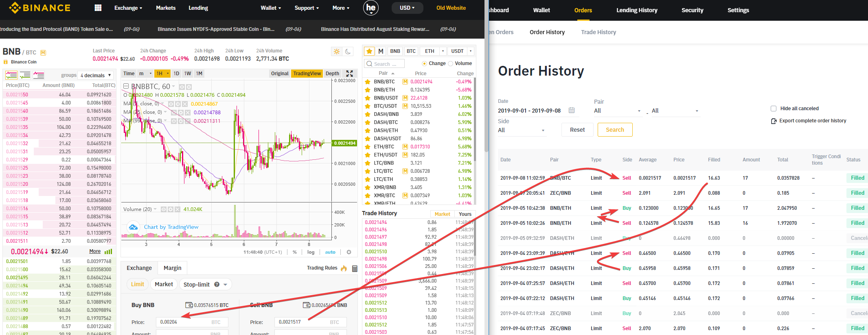The height and width of the screenshot is (335, 868).
Task: Click the Binance logo
Action: click(x=39, y=8)
